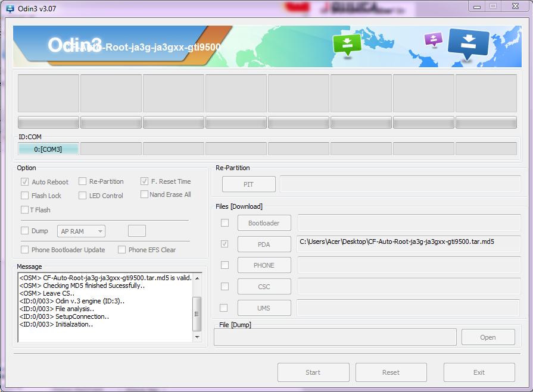Click the Message log scrollbar thumb
The image size is (533, 392).
[197, 314]
